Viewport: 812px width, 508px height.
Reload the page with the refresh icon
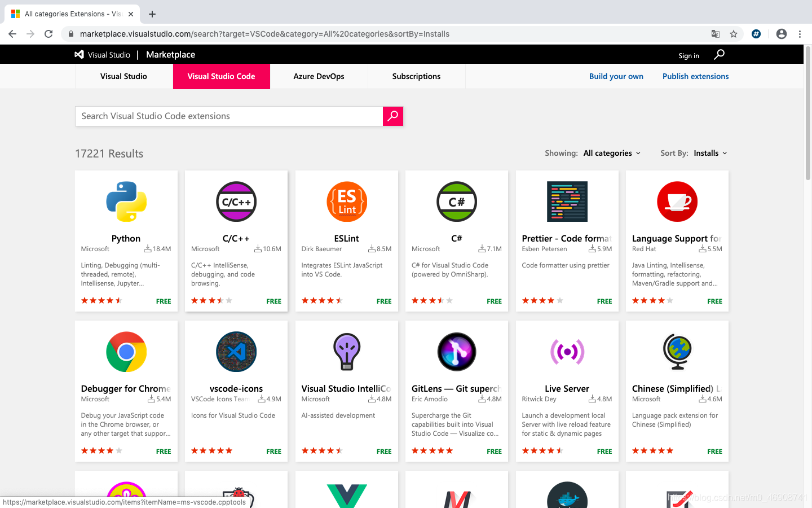(48, 34)
